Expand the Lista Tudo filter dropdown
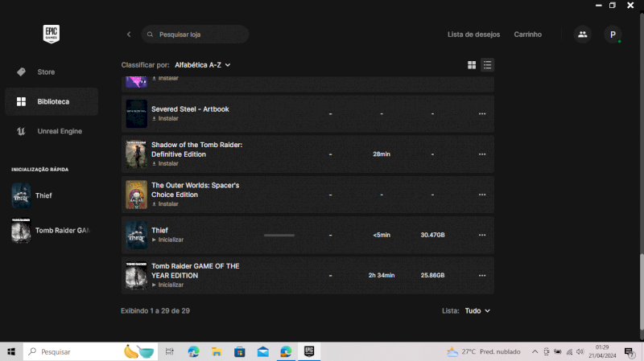The width and height of the screenshot is (644, 361). (477, 310)
